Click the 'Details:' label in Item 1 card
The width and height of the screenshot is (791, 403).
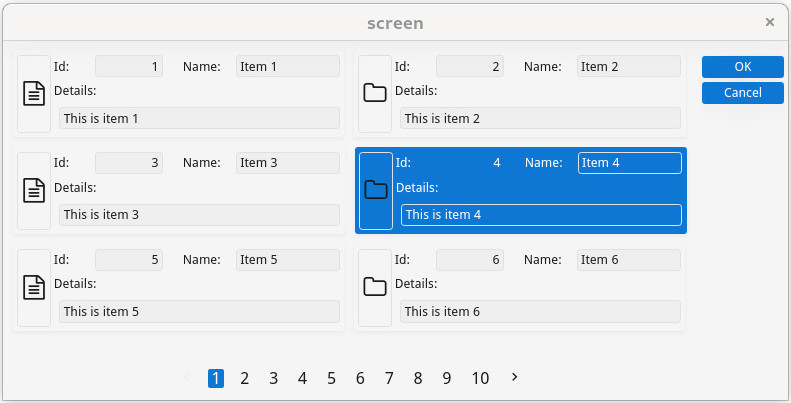[x=75, y=91]
